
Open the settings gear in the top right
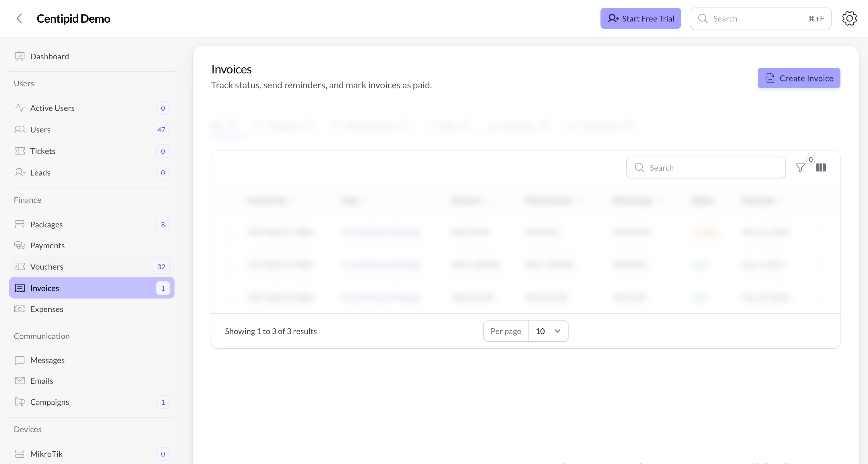coord(849,18)
